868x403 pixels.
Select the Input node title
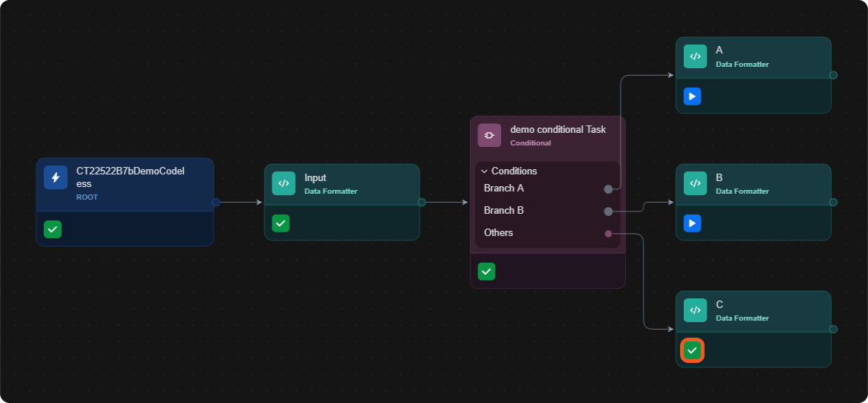pos(316,177)
